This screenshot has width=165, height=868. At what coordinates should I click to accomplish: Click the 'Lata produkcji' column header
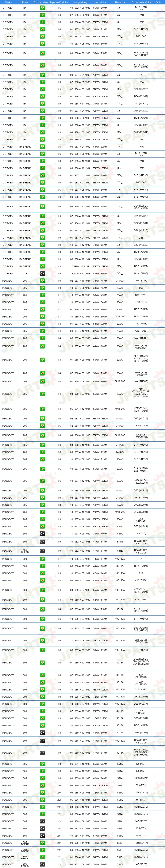pos(80,2)
